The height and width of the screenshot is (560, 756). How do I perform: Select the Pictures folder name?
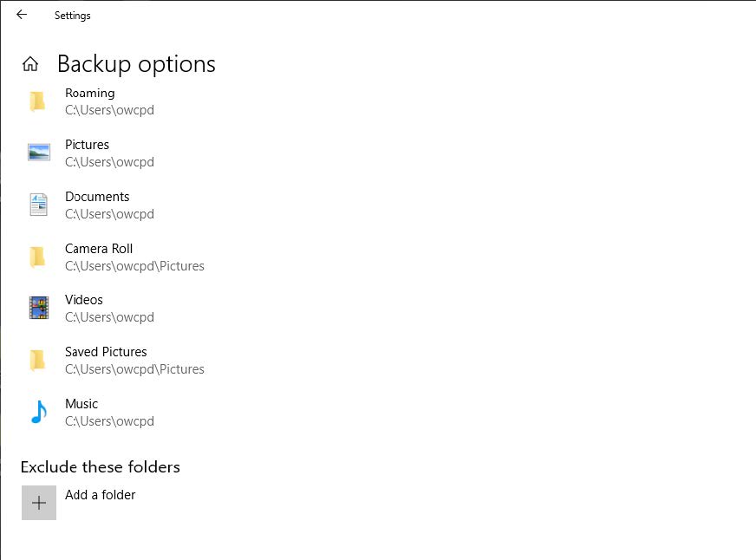click(87, 145)
